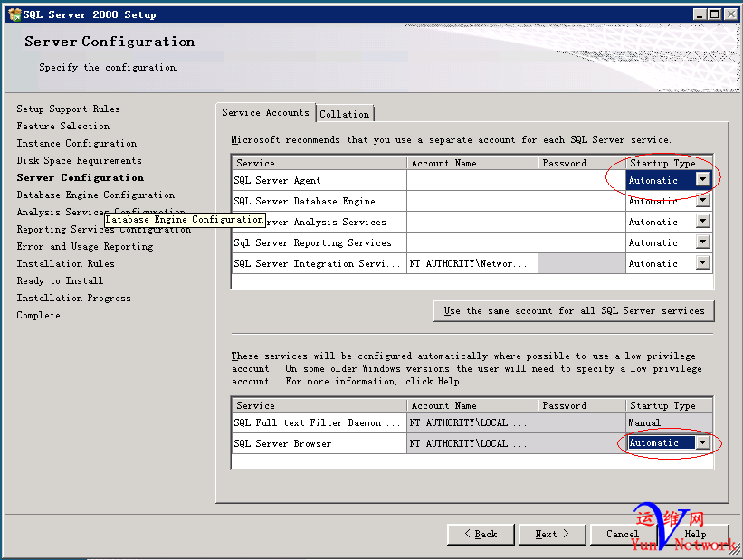Click the Startup Type header in top table
Screen dimensions: 743x560
coord(669,163)
